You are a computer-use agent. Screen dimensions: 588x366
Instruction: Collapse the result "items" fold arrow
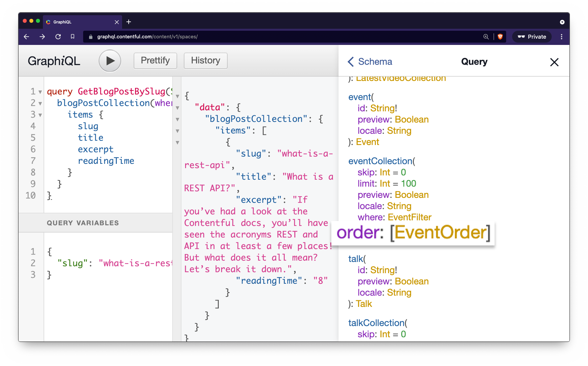coord(178,131)
